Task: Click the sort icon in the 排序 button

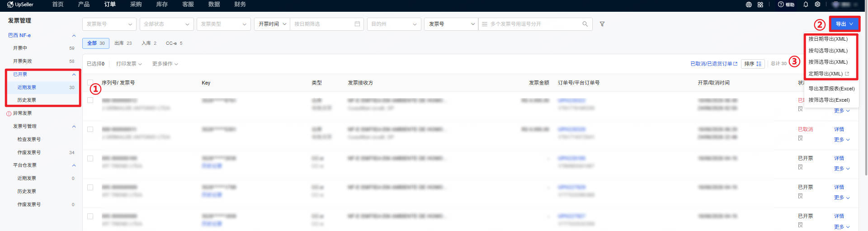Action: click(759, 64)
